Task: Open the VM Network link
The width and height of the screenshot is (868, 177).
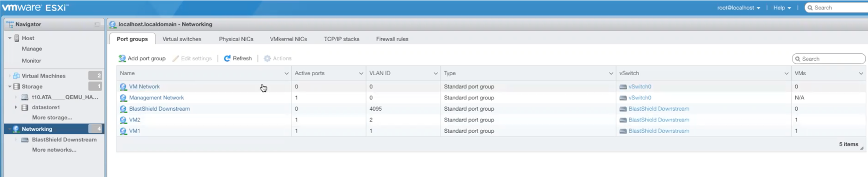Action: point(145,87)
